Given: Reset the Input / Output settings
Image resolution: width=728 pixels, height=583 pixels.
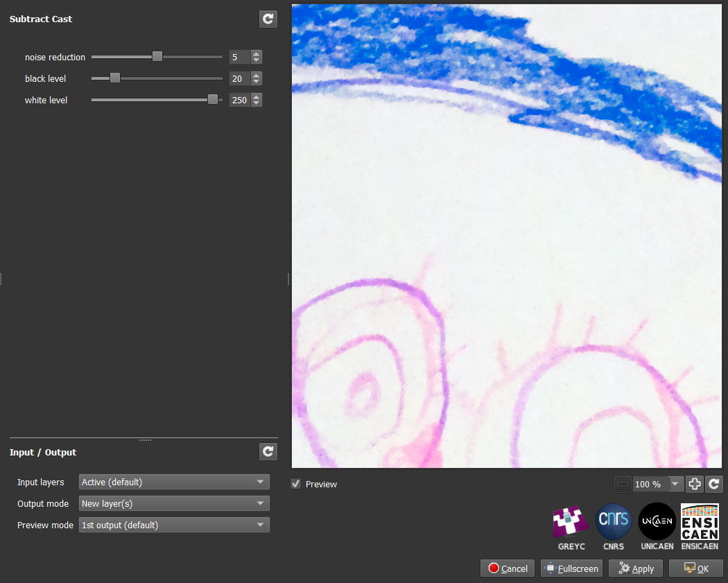Looking at the screenshot, I should pos(268,452).
